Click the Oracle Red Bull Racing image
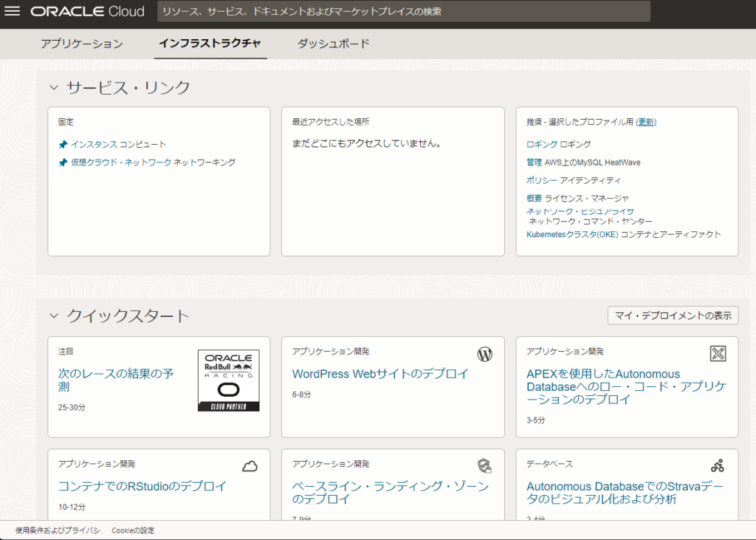Image resolution: width=756 pixels, height=540 pixels. [228, 380]
